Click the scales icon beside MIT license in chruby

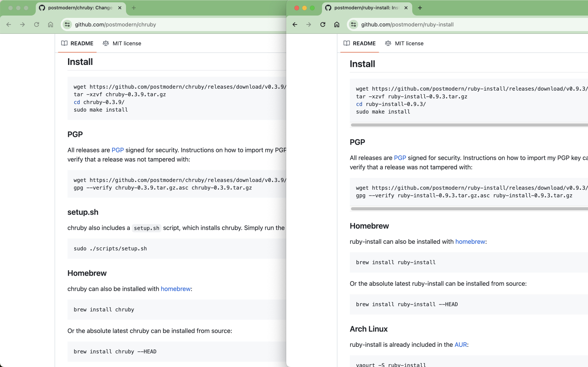pos(105,43)
